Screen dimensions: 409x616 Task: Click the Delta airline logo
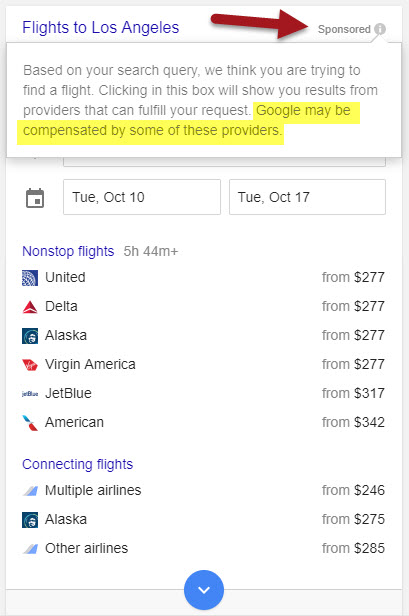pyautogui.click(x=30, y=307)
